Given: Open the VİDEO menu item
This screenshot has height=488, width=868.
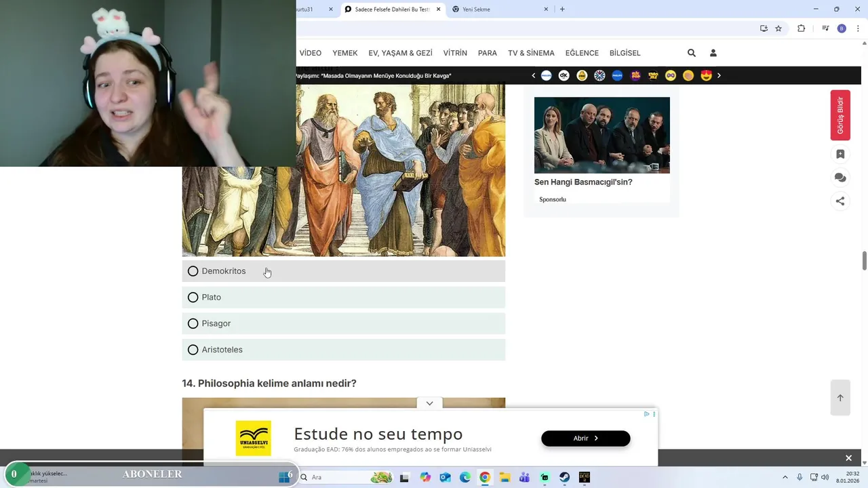Looking at the screenshot, I should tap(311, 53).
